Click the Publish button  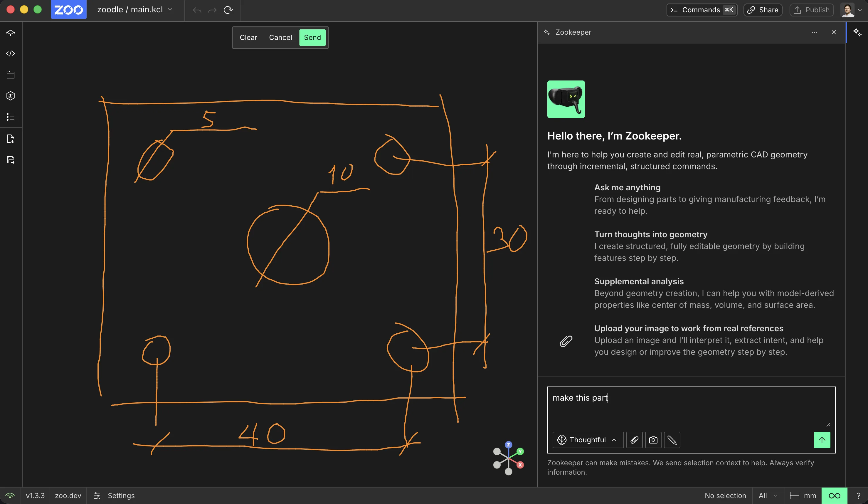(812, 10)
